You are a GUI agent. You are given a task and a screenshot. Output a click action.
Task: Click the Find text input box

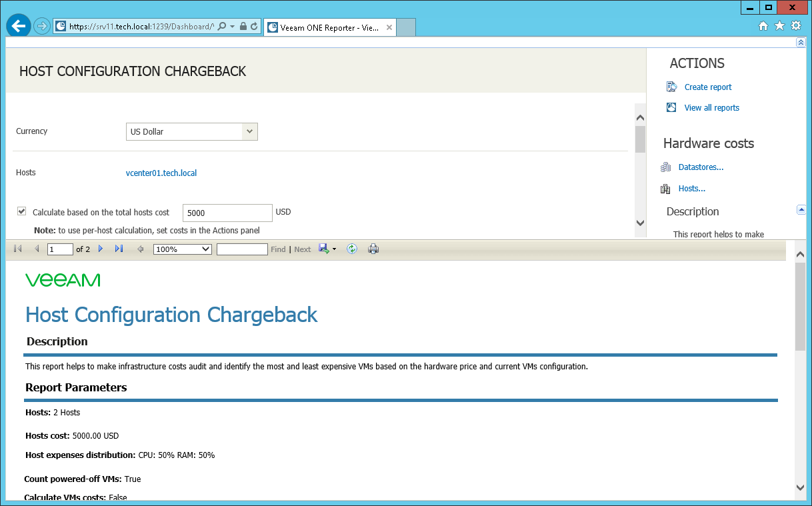(242, 249)
